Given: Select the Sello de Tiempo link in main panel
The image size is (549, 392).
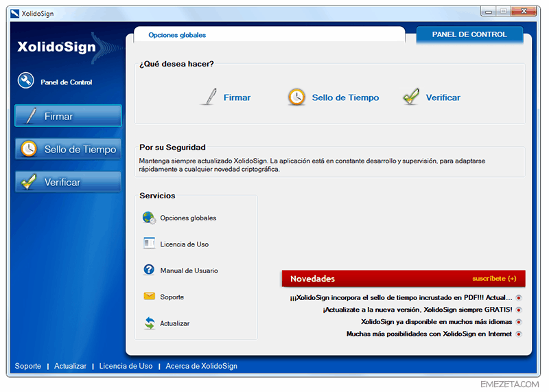Looking at the screenshot, I should click(x=345, y=97).
